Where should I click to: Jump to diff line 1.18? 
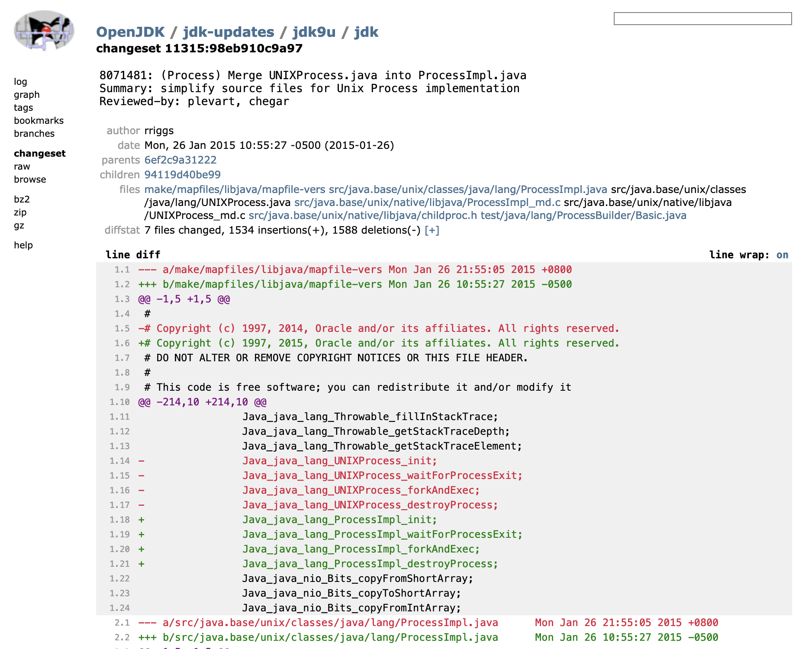(x=119, y=520)
